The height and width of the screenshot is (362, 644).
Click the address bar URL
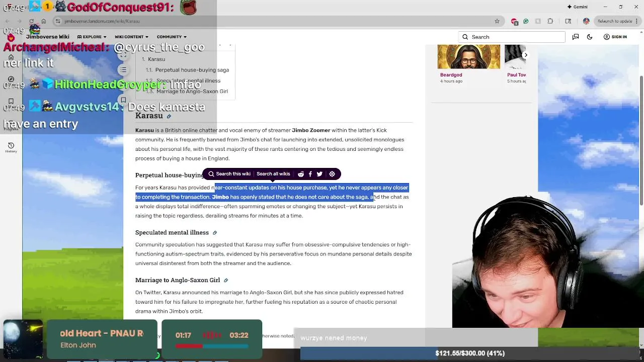click(x=102, y=21)
